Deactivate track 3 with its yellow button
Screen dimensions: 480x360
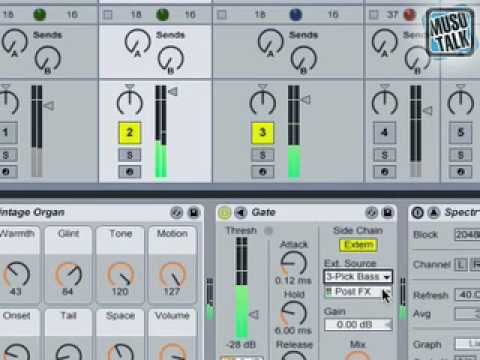click(262, 133)
